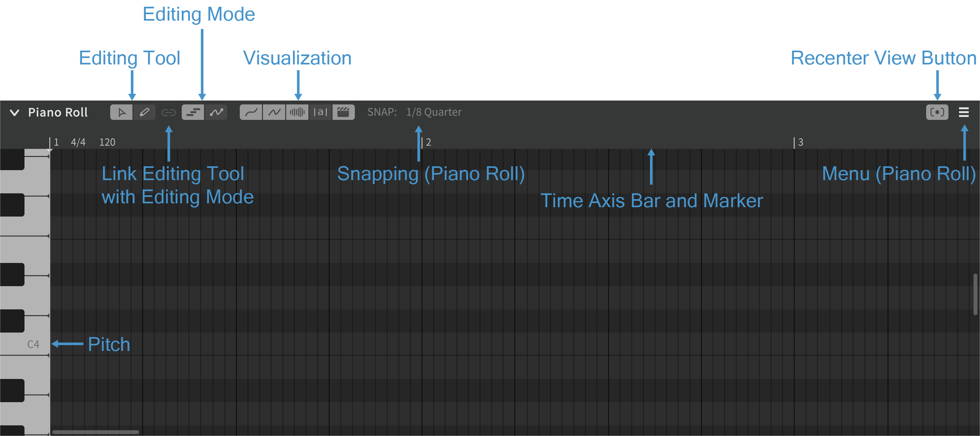Open the 1/8 Quarter snap dropdown
Image resolution: width=980 pixels, height=436 pixels.
click(x=433, y=112)
